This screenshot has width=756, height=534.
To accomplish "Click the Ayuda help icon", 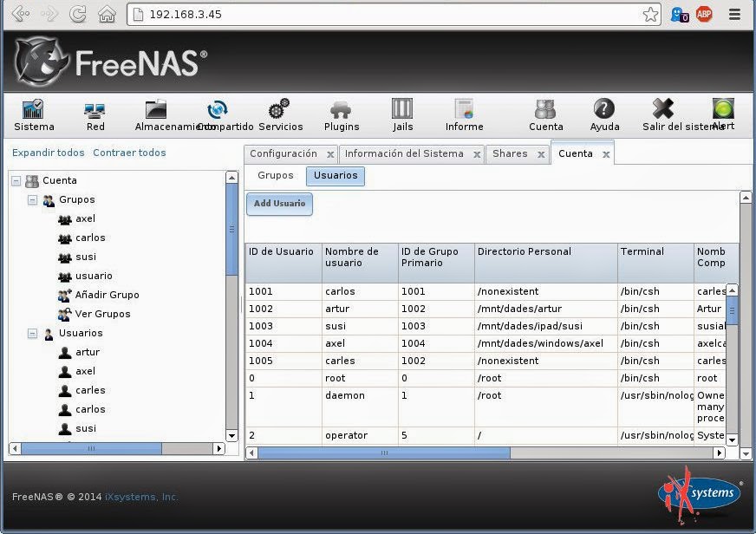I will [x=603, y=113].
